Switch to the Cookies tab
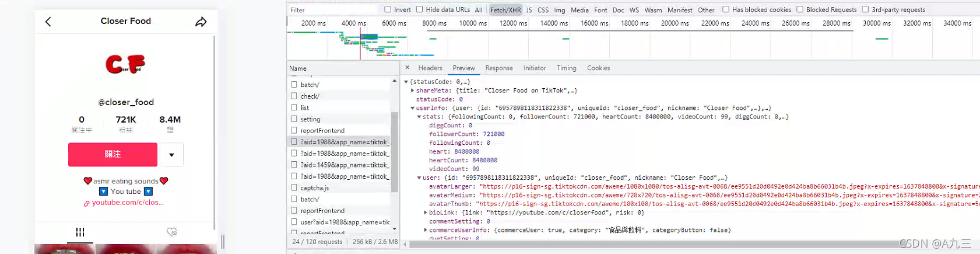This screenshot has width=980, height=254. (598, 68)
